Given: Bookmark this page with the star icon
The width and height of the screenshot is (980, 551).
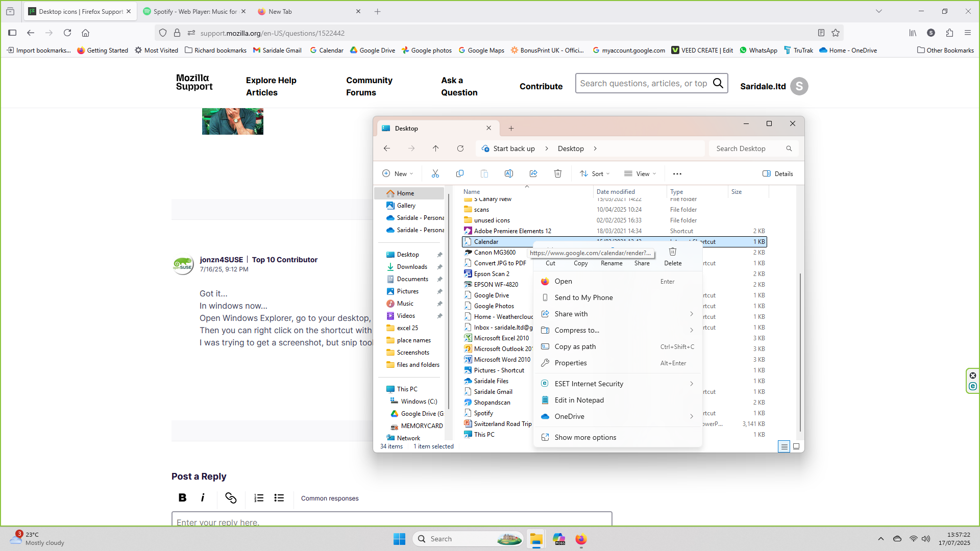Looking at the screenshot, I should click(x=836, y=33).
